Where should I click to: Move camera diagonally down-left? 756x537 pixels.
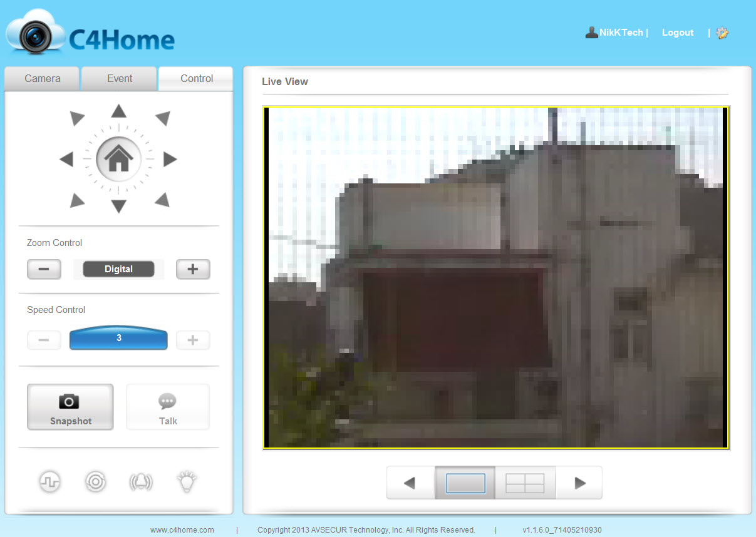(77, 200)
